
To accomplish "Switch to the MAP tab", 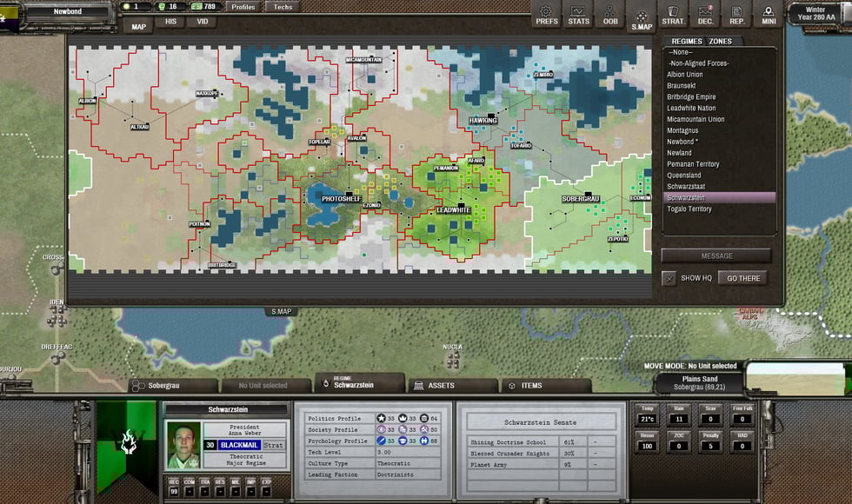I will pyautogui.click(x=138, y=26).
